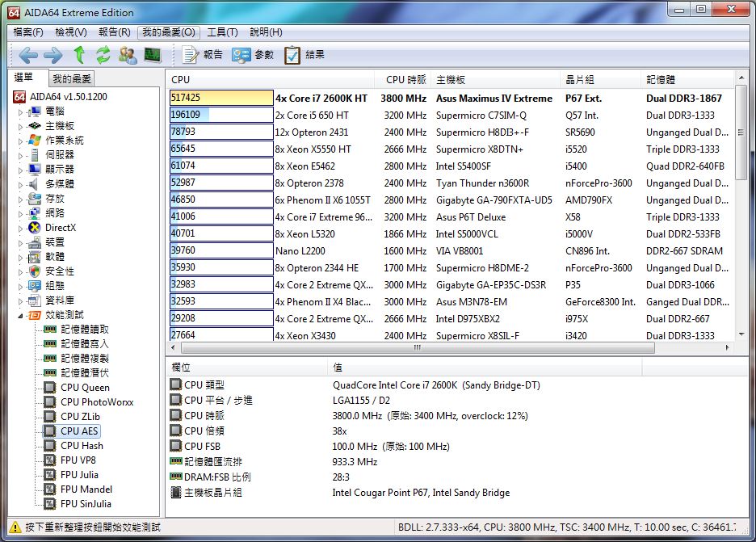Screen dimensions: 756x542
Task: Open the monitor graph toolbar icon
Action: click(x=153, y=55)
